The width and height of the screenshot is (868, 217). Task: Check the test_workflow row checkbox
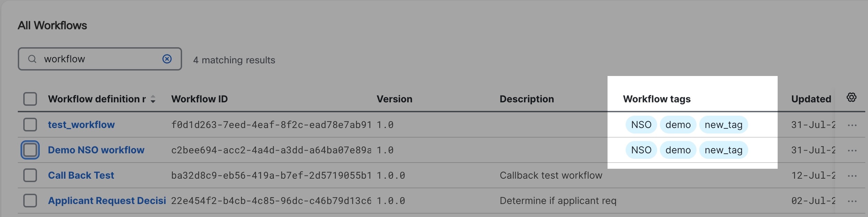[30, 125]
